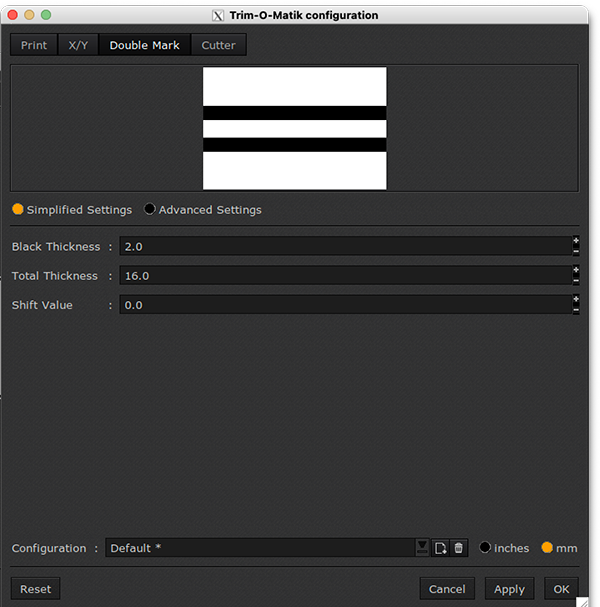Viewport: 600px width, 607px height.
Task: Switch to the X/Y tab
Action: pos(78,45)
